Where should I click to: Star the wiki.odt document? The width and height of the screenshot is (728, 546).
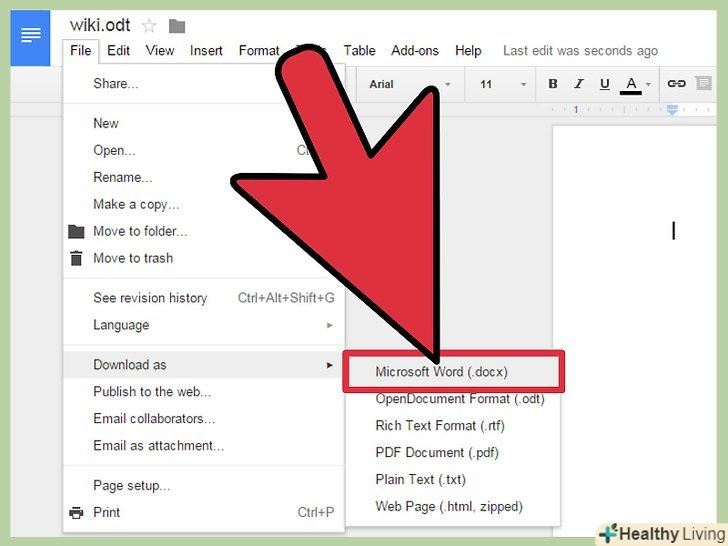[149, 26]
